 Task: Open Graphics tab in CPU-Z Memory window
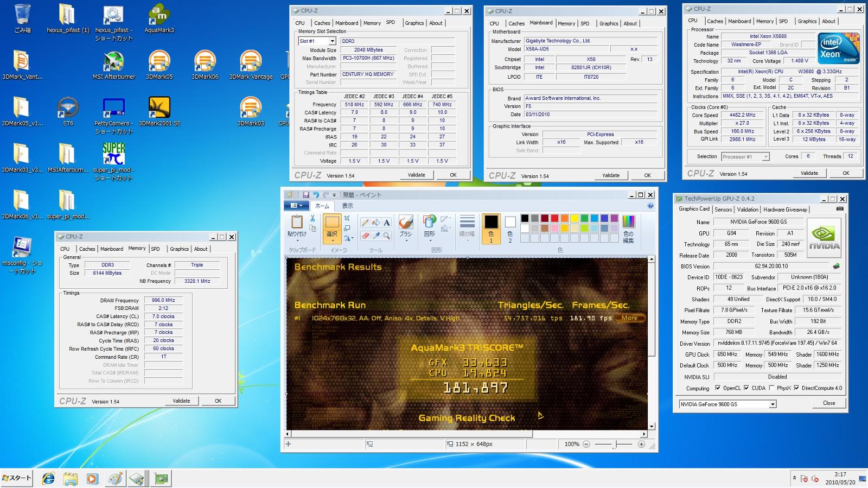[179, 249]
